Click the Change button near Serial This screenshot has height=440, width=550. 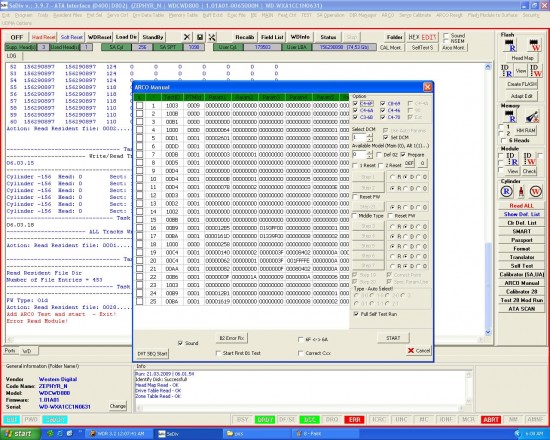coord(118,406)
